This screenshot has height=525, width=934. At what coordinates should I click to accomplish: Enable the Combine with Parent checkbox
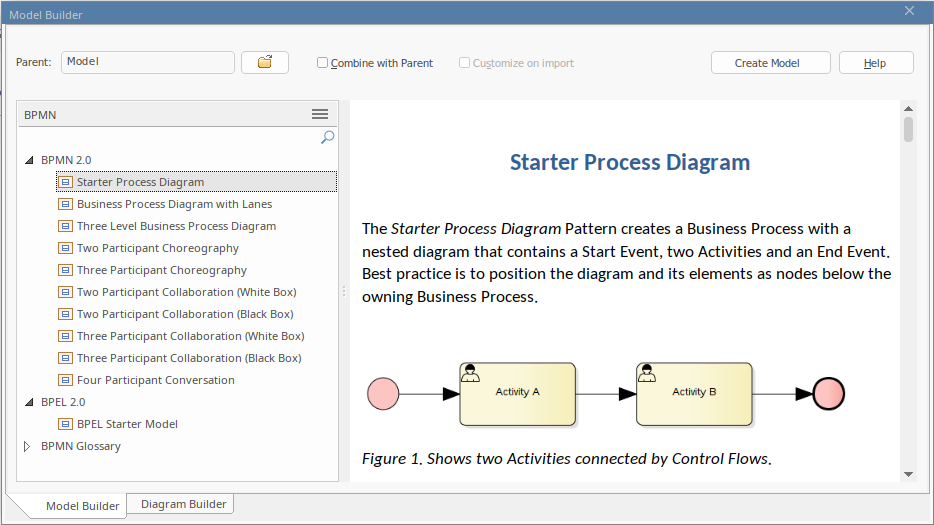click(323, 63)
